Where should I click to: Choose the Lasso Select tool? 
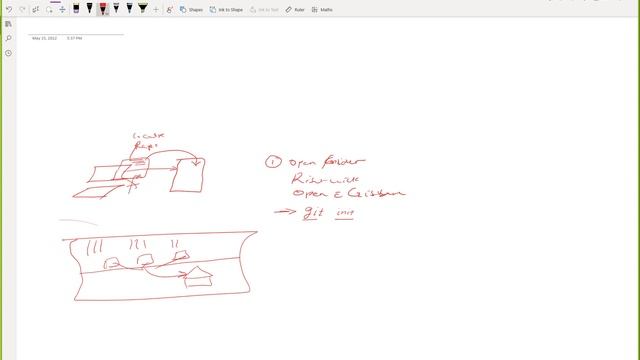(x=49, y=9)
